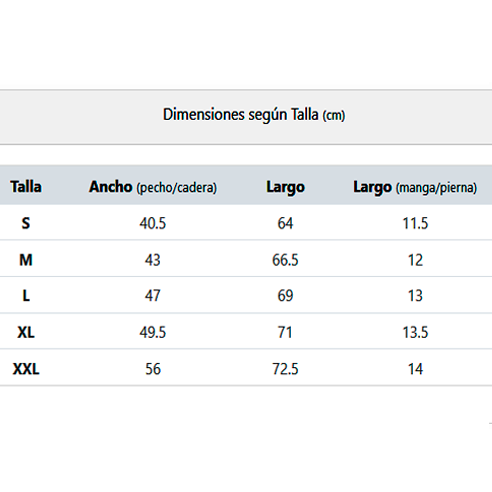Select the size L row label
Viewport: 492px width, 492px height.
[x=26, y=296]
